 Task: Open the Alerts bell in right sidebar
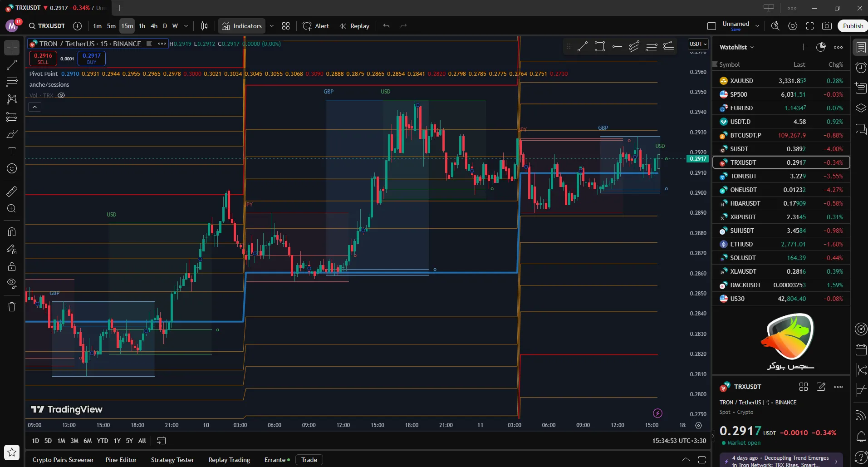(861, 437)
